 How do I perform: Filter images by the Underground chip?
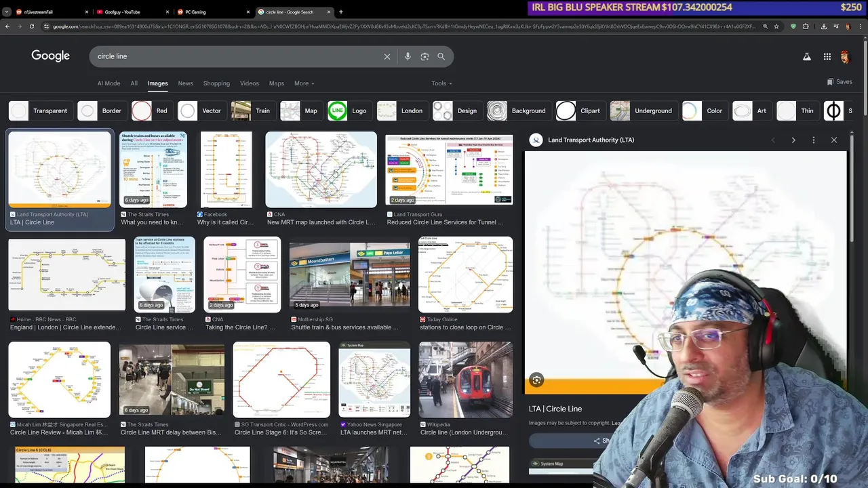[x=644, y=110]
